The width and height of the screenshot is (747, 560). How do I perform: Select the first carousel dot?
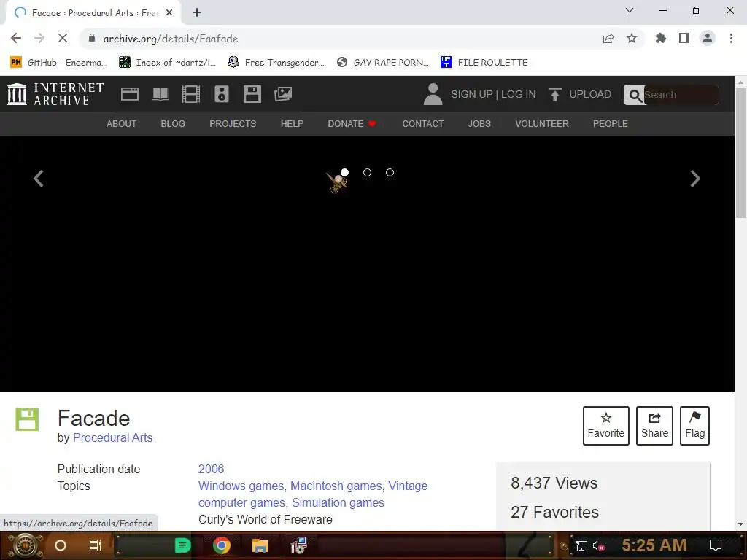click(x=344, y=172)
